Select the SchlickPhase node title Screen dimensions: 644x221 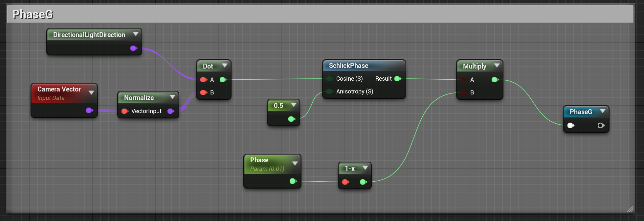348,66
